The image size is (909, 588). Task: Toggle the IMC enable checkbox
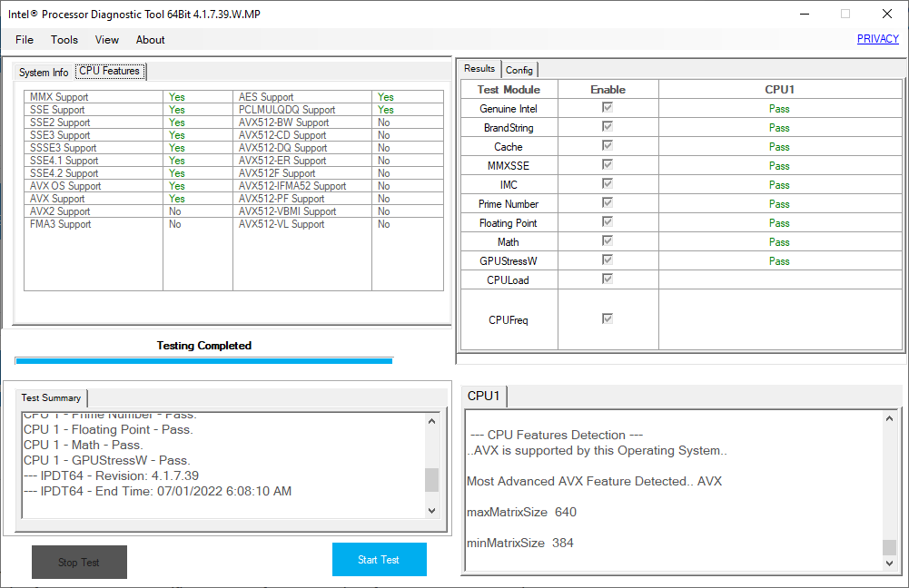pos(608,183)
